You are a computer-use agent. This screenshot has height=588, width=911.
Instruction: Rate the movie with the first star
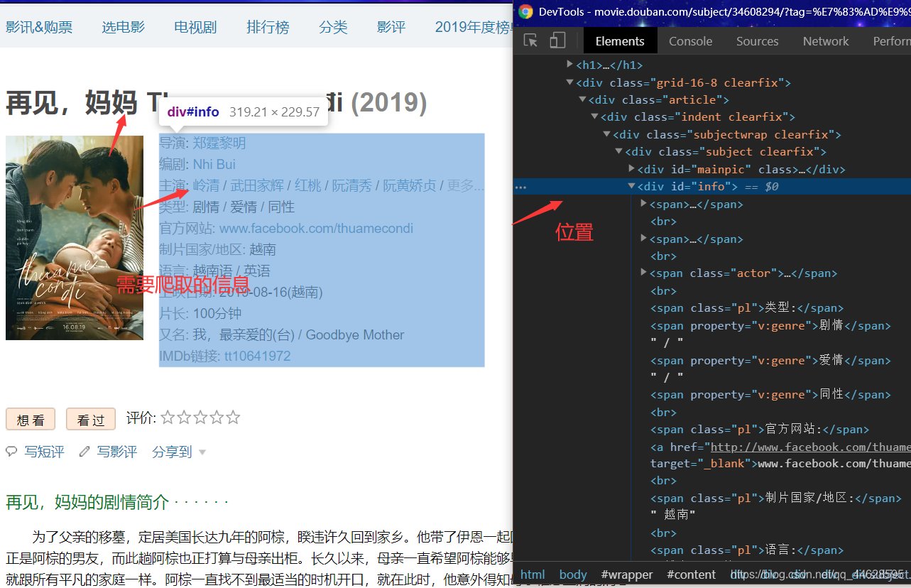point(168,418)
